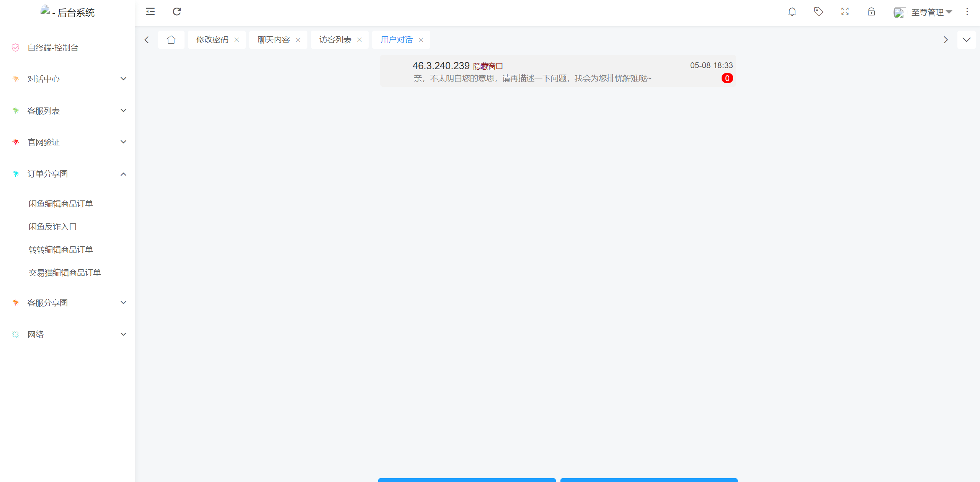Click the 网络 menu icon
This screenshot has width=980, height=482.
[16, 334]
